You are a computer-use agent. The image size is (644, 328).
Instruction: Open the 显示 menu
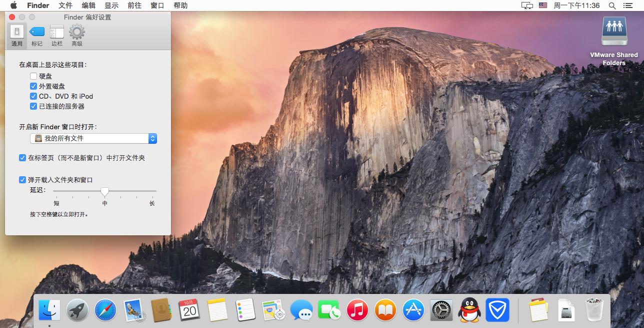coord(111,6)
